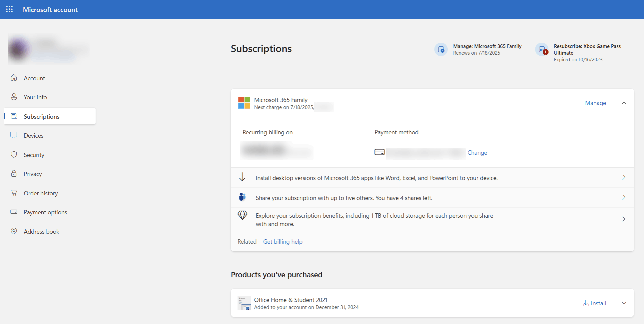
Task: Open the install desktop apps row chevron
Action: (624, 178)
